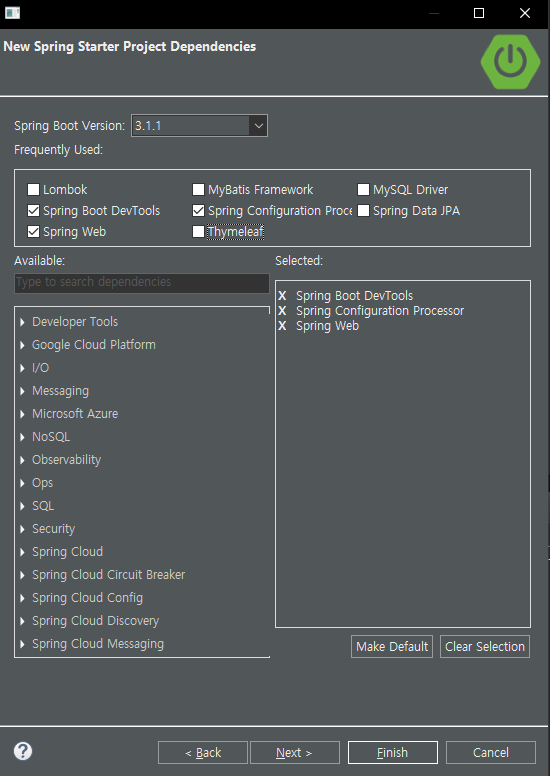Remove Spring Web via its X icon
The width and height of the screenshot is (550, 776).
point(282,326)
